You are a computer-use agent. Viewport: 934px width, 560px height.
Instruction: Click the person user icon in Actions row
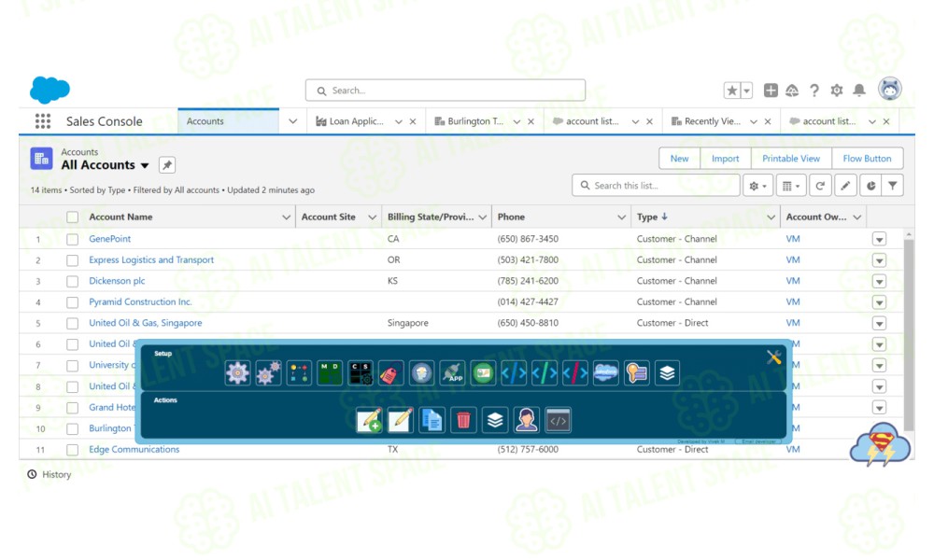point(527,420)
